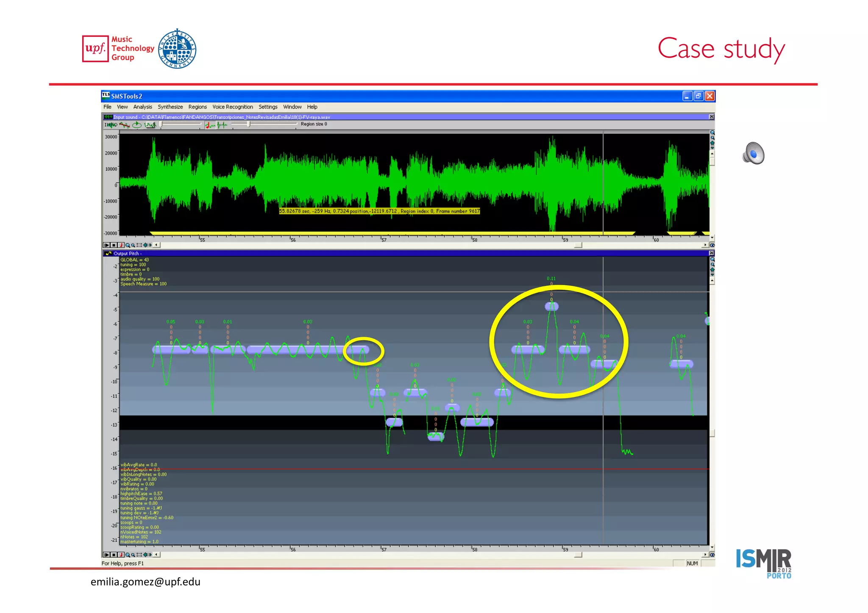Click the waveform horizontal scrollbar thumb

(x=578, y=245)
